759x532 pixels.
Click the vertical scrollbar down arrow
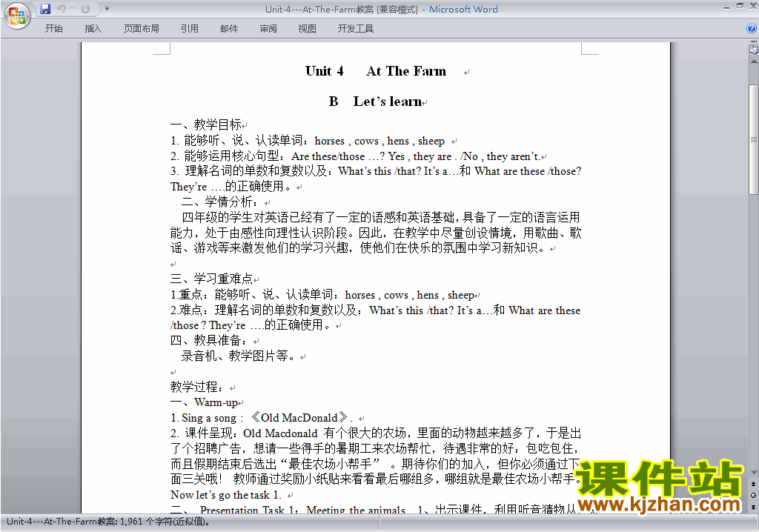point(754,473)
